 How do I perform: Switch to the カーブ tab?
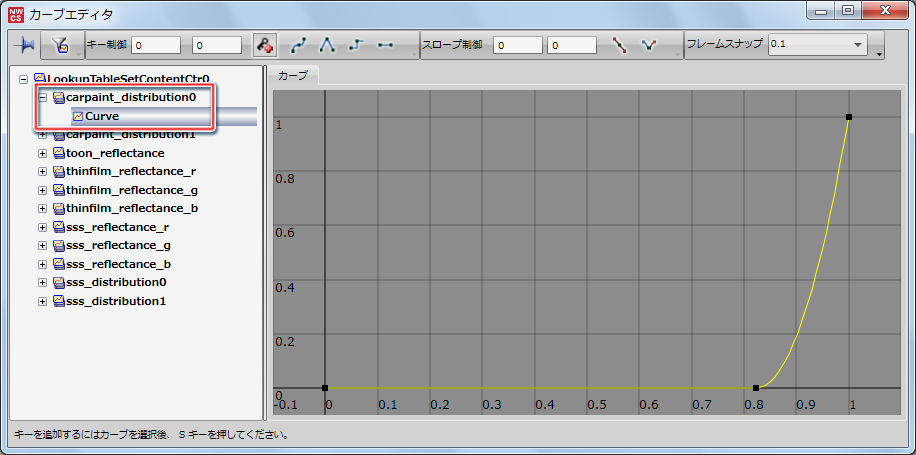[x=293, y=76]
